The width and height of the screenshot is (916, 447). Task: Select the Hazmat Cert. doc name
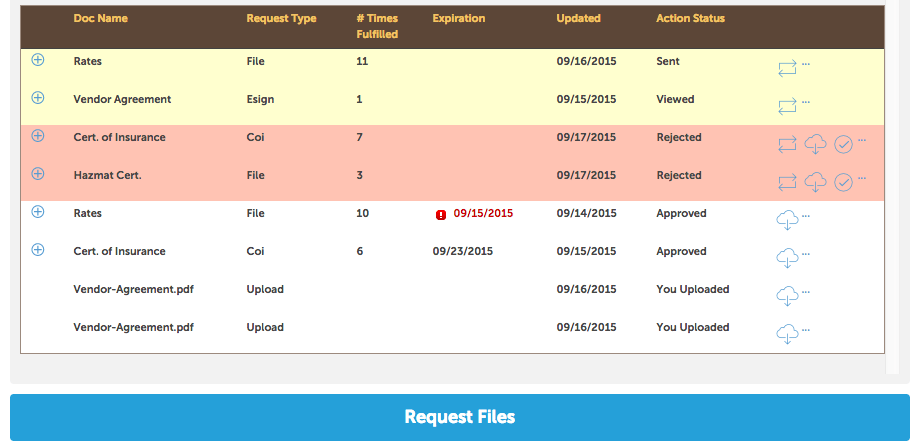pyautogui.click(x=107, y=175)
